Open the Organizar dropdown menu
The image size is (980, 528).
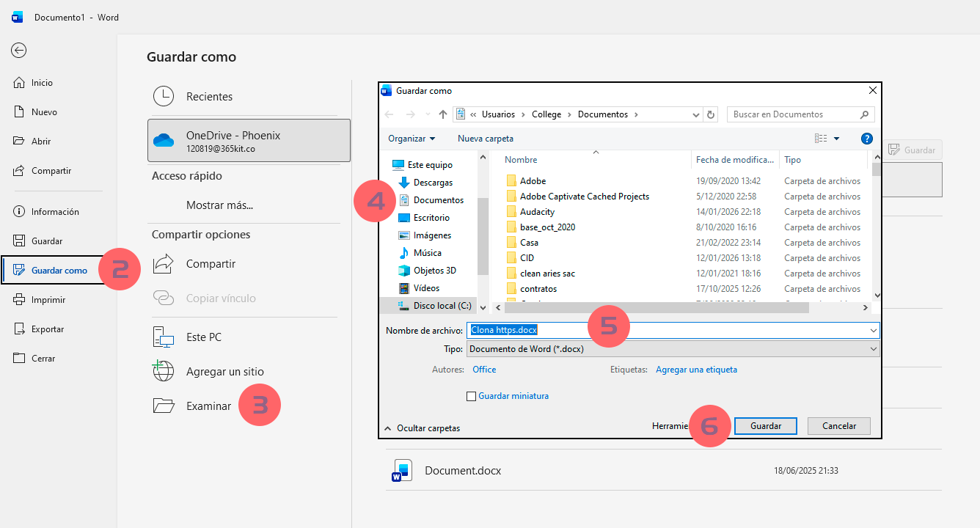412,139
